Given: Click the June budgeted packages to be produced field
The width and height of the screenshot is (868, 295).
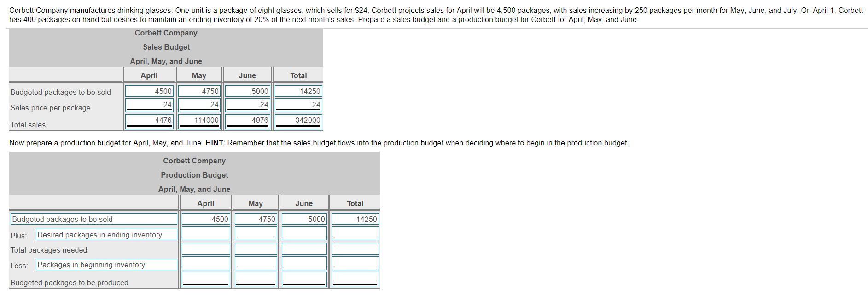Looking at the screenshot, I should [x=304, y=280].
